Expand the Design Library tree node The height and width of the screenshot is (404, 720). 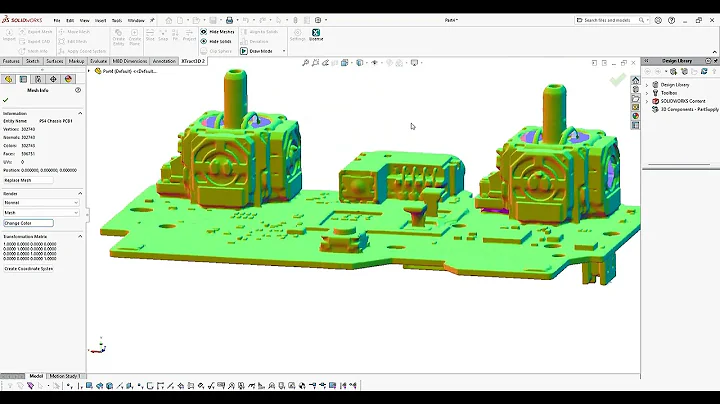[647, 85]
